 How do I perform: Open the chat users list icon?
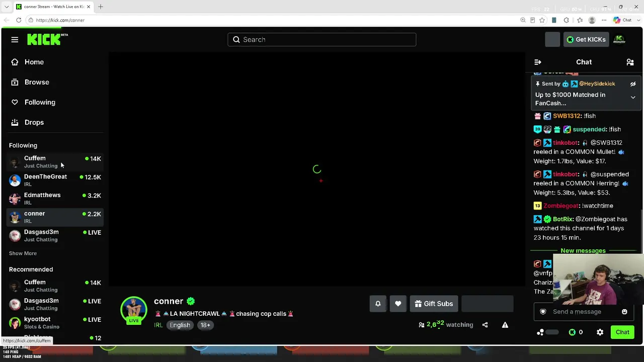[x=630, y=62]
